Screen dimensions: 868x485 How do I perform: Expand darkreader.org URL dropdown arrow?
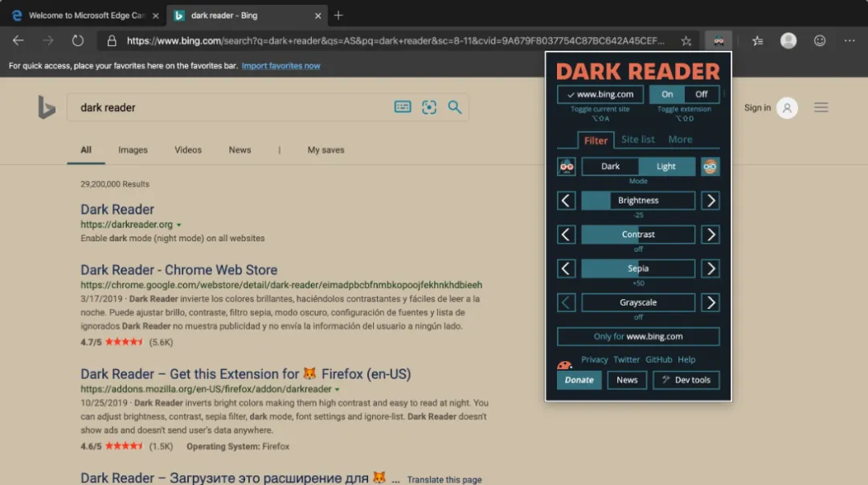point(178,225)
